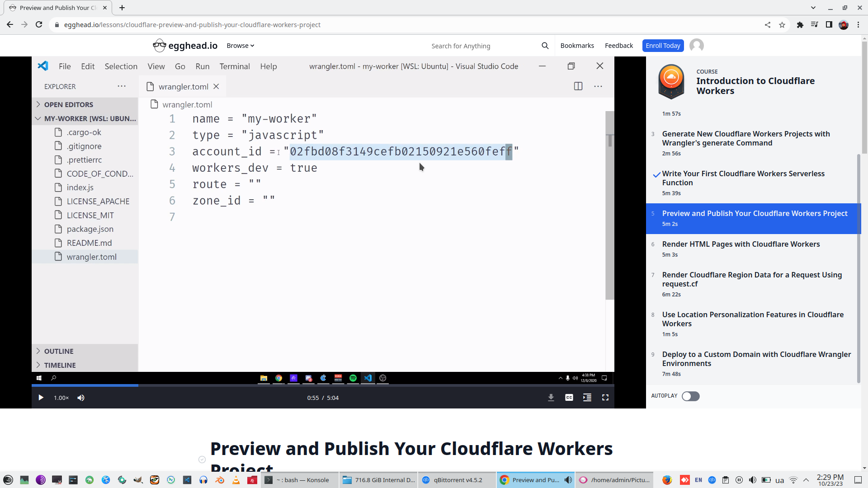This screenshot has width=868, height=488.
Task: Click the browser extensions puzzle icon
Action: [x=800, y=25]
